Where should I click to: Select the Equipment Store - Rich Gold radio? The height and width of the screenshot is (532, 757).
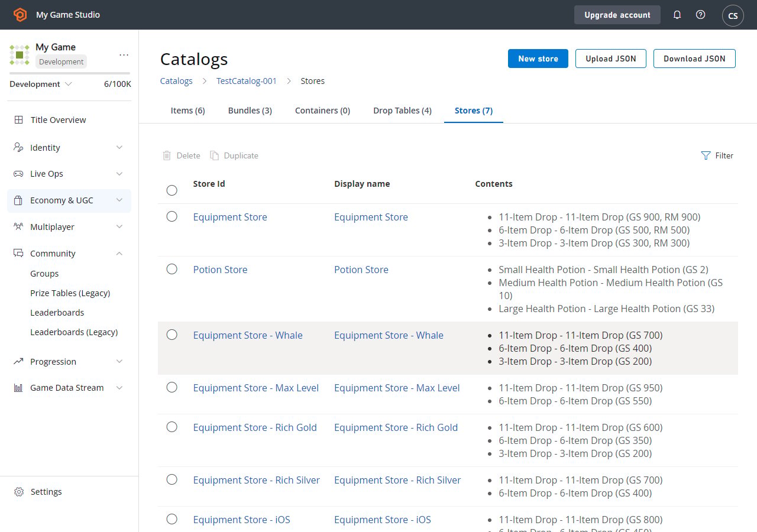click(172, 427)
